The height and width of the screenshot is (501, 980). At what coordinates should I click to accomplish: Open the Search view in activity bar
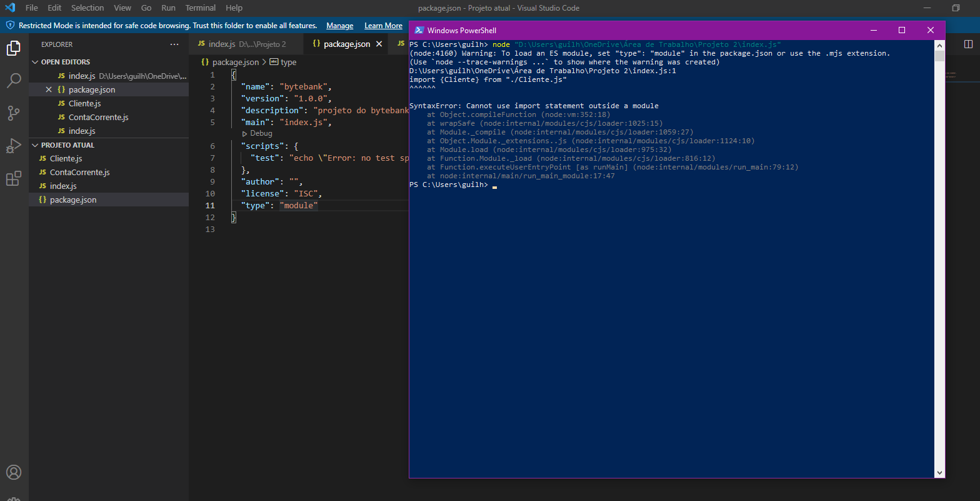(x=14, y=81)
